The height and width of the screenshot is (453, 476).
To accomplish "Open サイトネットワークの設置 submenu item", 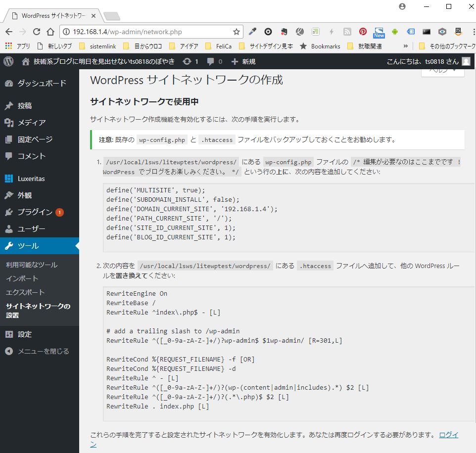I will pyautogui.click(x=38, y=311).
